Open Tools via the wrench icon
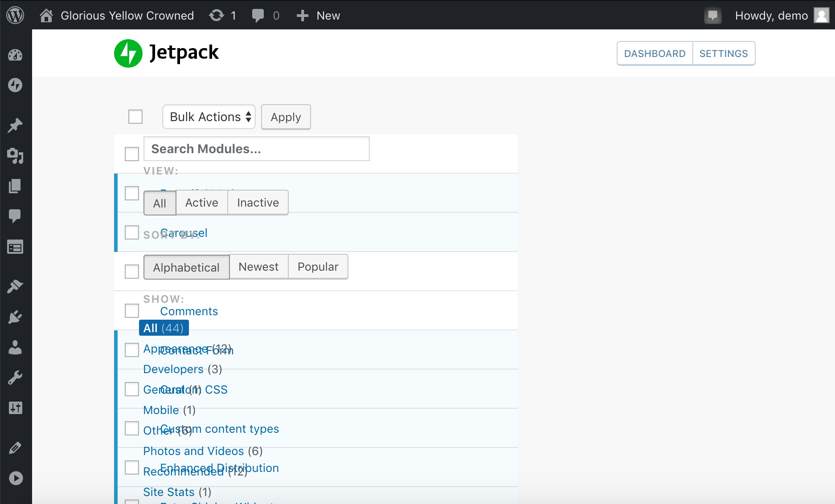This screenshot has height=504, width=835. pyautogui.click(x=15, y=378)
